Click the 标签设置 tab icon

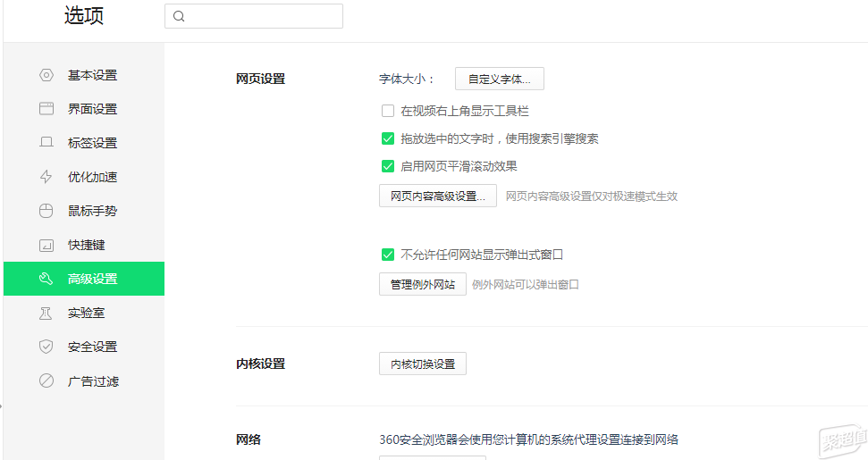(46, 143)
